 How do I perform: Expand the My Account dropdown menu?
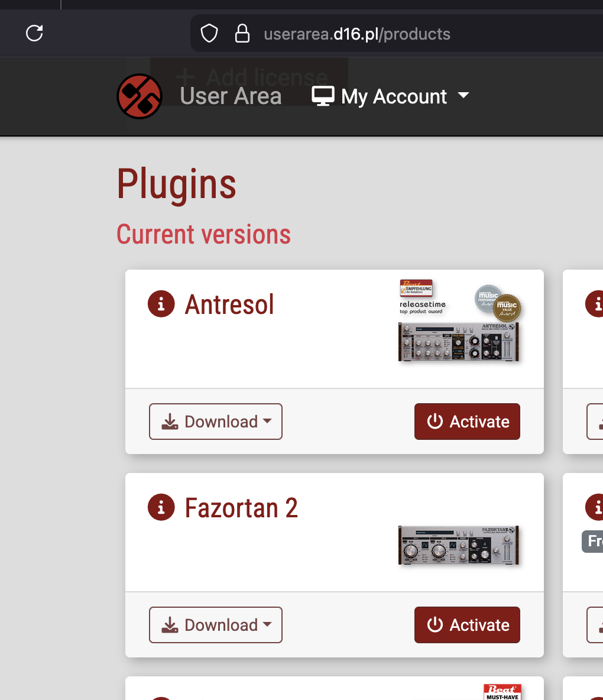pyautogui.click(x=391, y=96)
